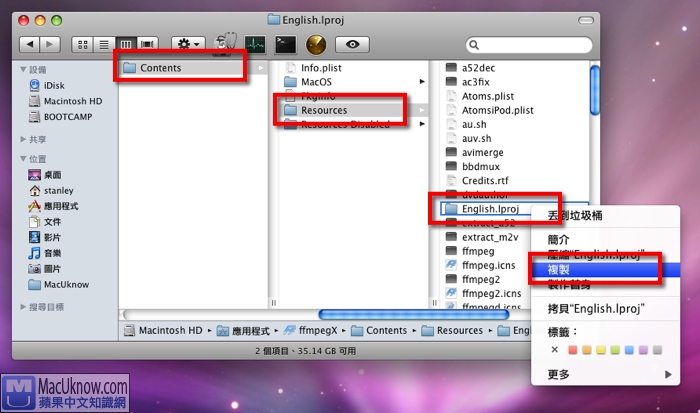Screen dimensions: 700x413
Task: Open 文件 in the sidebar
Action: (45, 221)
